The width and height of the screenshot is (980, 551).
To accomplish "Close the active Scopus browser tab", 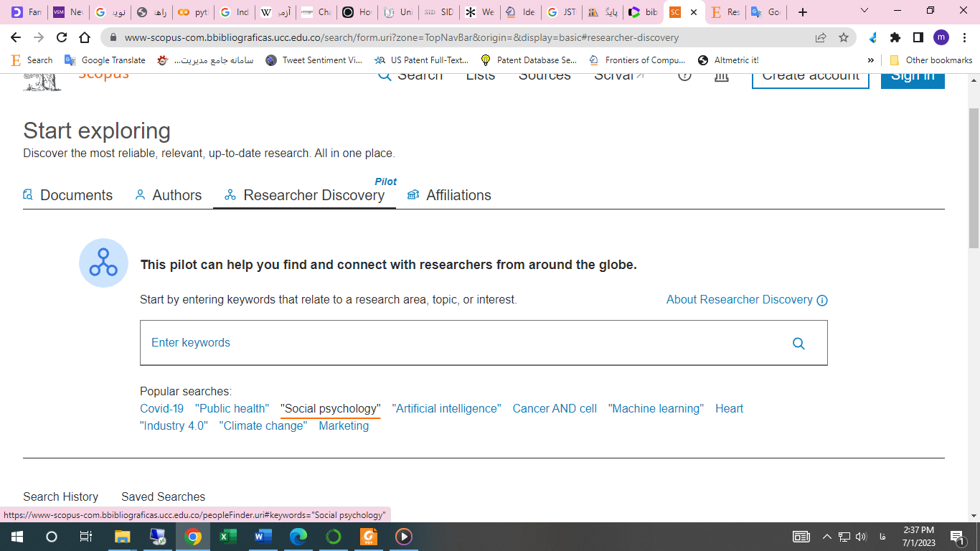I will (694, 12).
